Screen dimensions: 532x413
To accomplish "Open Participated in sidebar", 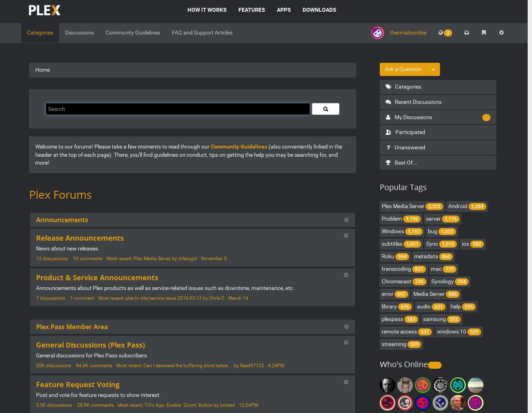I will [x=438, y=132].
